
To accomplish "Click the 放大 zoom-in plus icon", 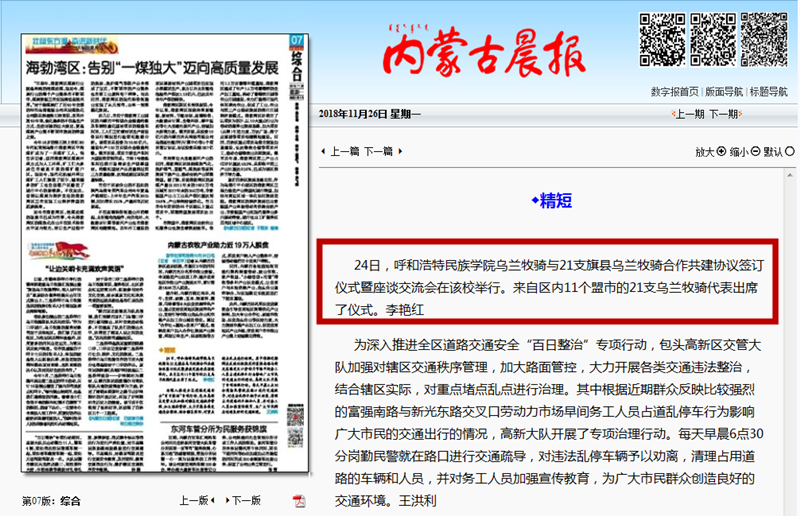I will (x=721, y=152).
